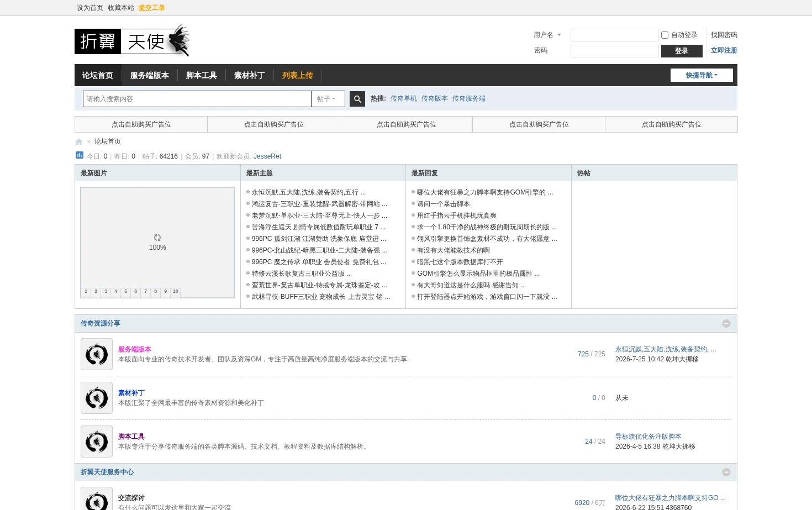Focus the 请输入搜索内容 search box
Viewport: 812px width, 510px height.
click(197, 99)
